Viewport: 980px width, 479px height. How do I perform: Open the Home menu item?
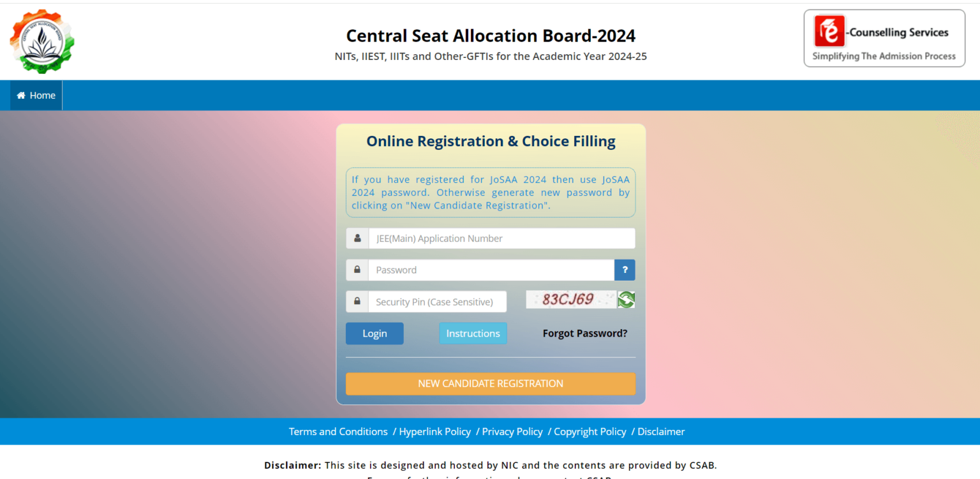36,94
